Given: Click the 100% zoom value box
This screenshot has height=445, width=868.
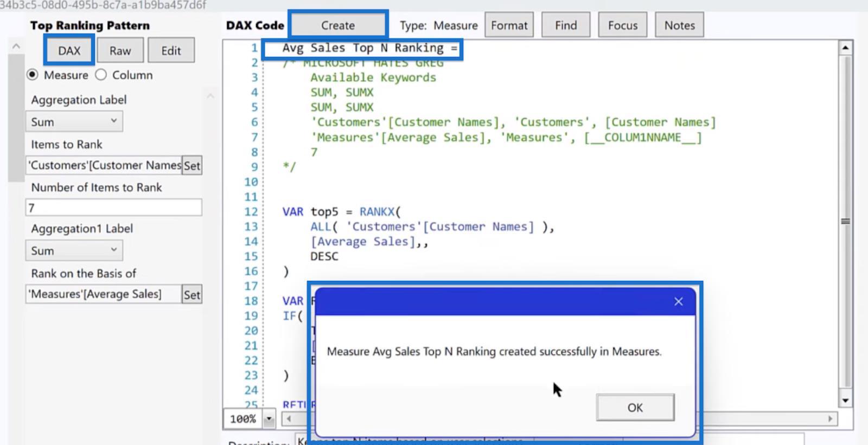Looking at the screenshot, I should point(243,418).
